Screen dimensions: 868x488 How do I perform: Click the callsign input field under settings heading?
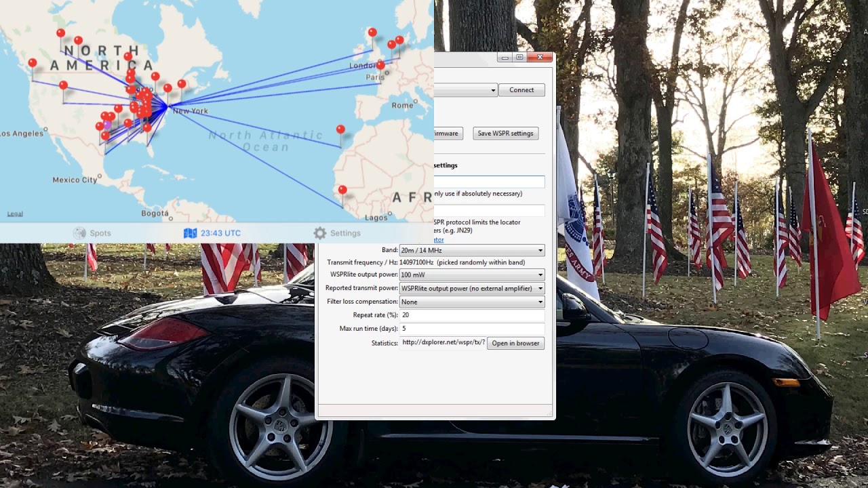tap(489, 182)
